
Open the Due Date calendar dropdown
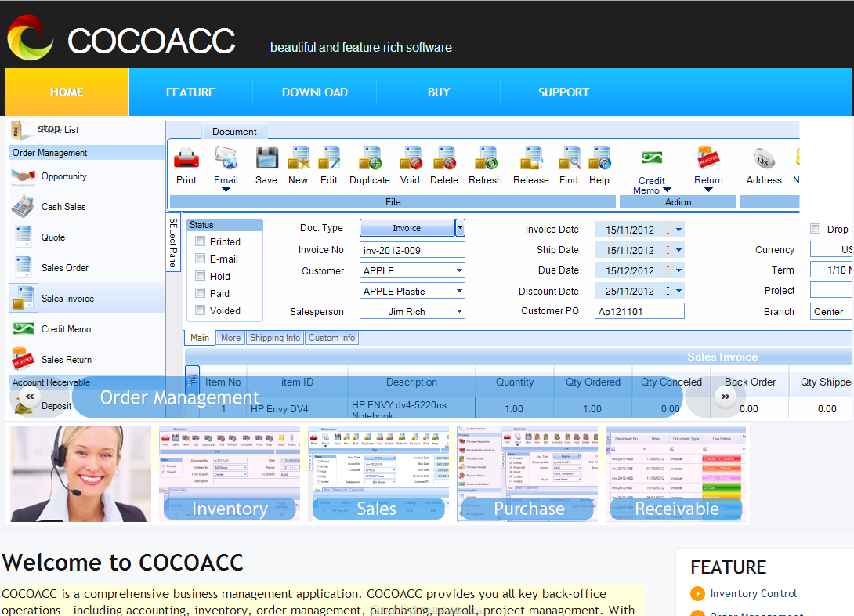[678, 270]
